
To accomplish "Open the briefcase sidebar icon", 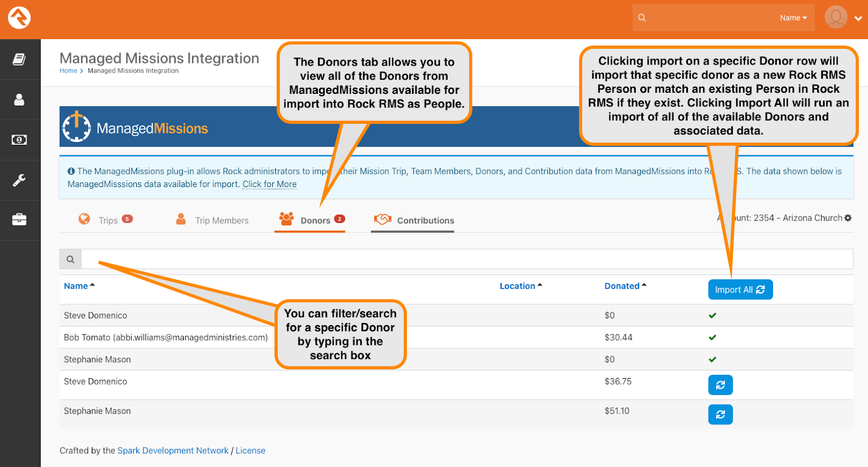I will pyautogui.click(x=20, y=220).
